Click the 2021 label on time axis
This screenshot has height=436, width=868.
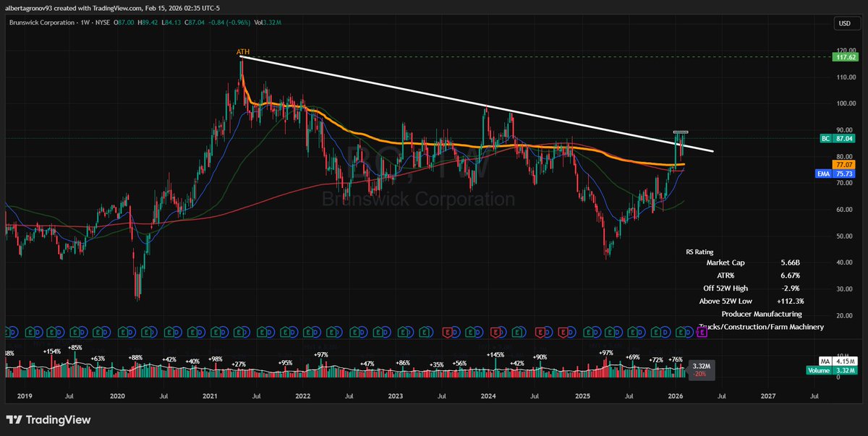pos(210,396)
